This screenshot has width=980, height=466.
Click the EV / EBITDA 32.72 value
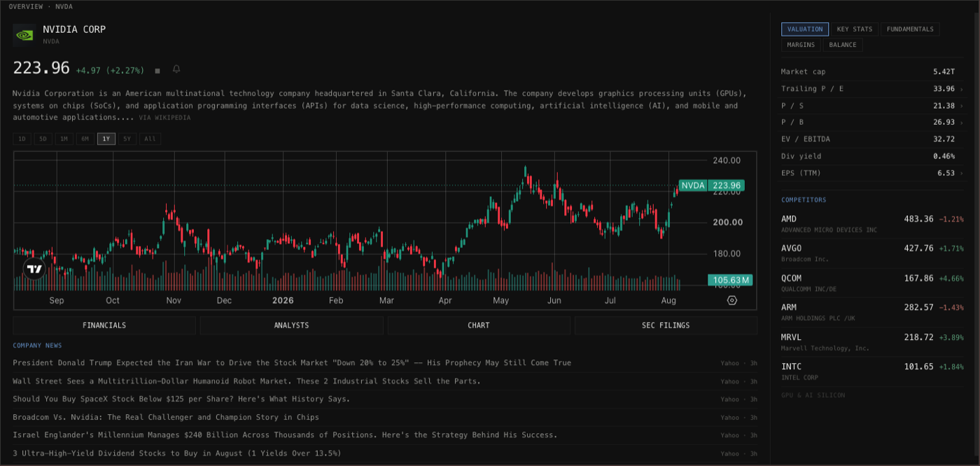point(944,139)
